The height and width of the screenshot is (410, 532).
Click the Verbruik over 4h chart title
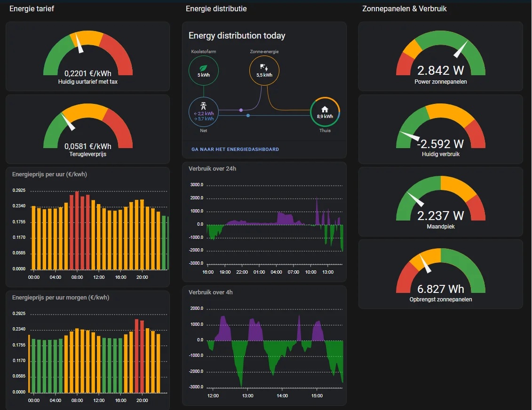point(210,292)
